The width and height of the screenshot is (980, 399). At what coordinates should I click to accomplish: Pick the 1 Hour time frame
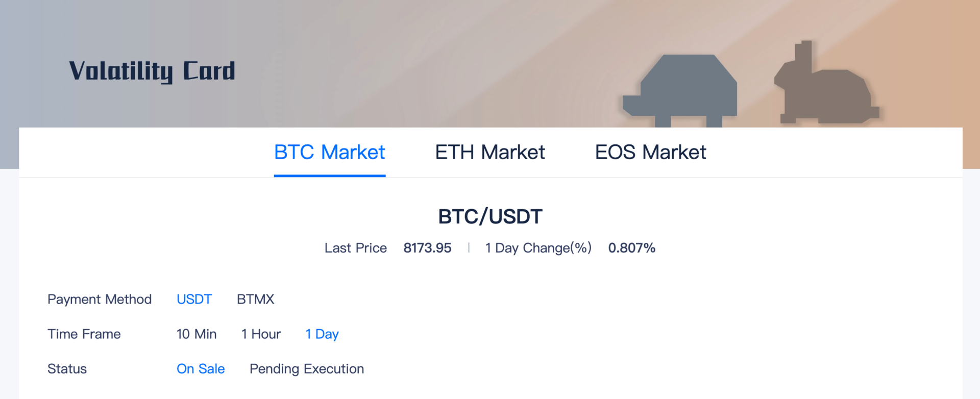pyautogui.click(x=261, y=334)
